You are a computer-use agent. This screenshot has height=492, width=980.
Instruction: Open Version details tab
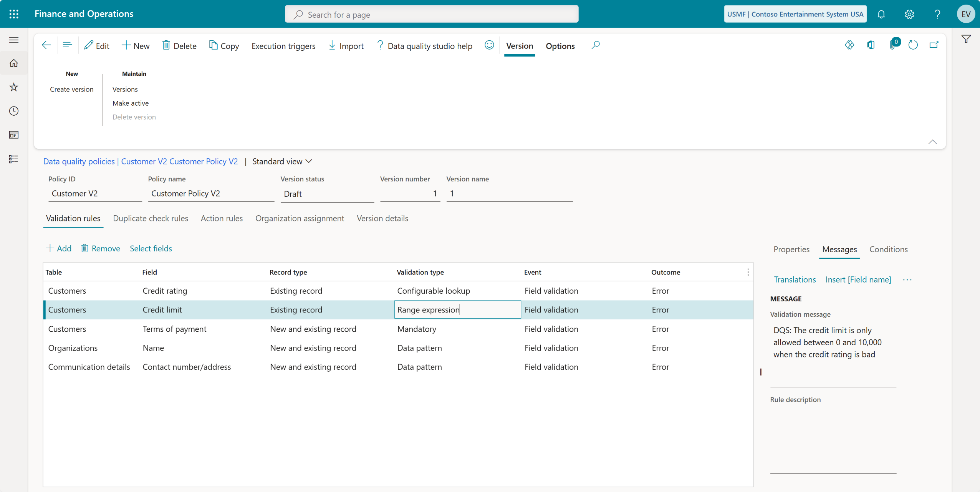coord(382,218)
